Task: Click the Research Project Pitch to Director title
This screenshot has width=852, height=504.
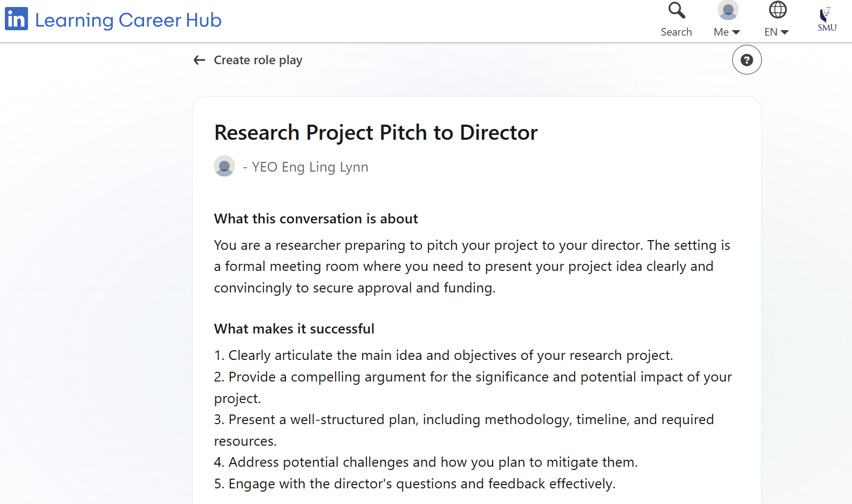Action: (376, 133)
